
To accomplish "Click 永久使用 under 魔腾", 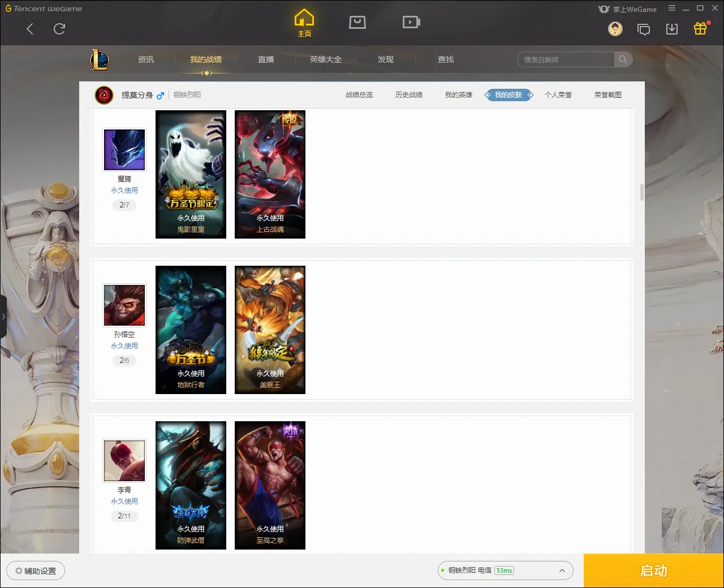I will pos(124,191).
